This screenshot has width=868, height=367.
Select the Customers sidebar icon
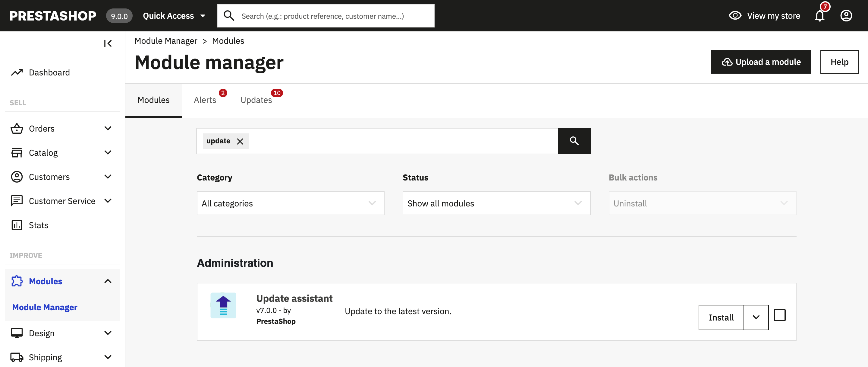[17, 177]
